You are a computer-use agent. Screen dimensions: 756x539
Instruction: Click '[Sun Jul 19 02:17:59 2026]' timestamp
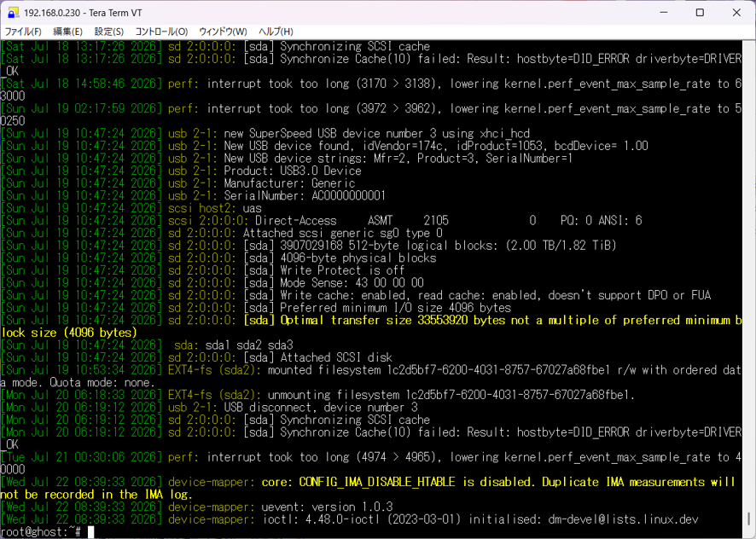(x=81, y=109)
